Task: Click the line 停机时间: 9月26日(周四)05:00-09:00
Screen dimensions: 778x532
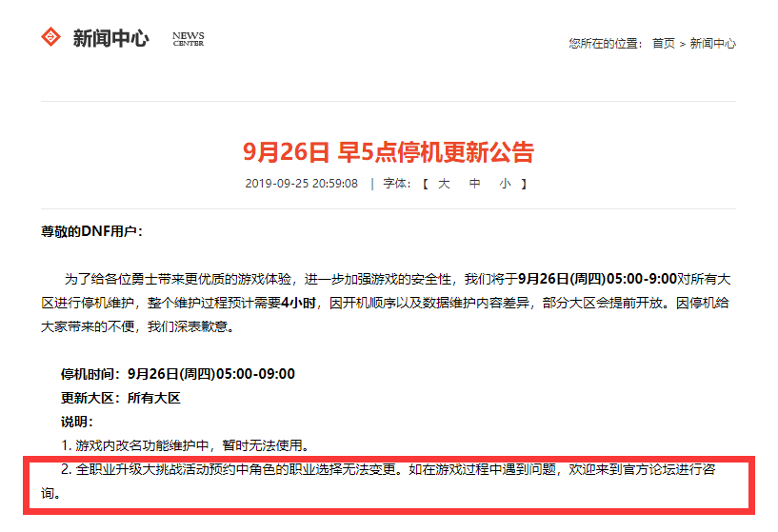Action: (178, 374)
